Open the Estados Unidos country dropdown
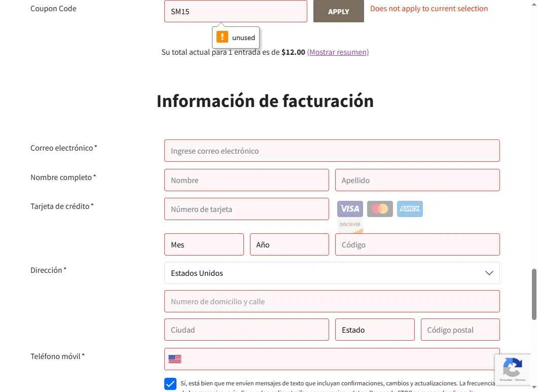The width and height of the screenshot is (538, 392). (332, 273)
